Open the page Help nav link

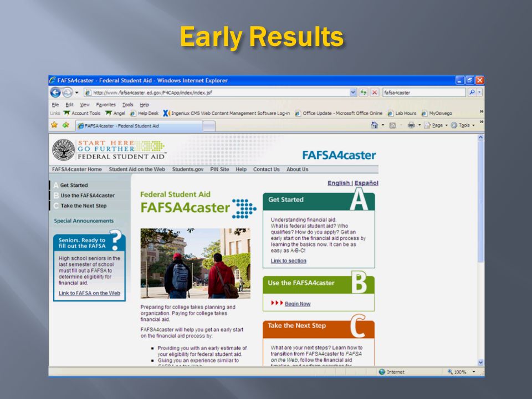[x=241, y=170]
